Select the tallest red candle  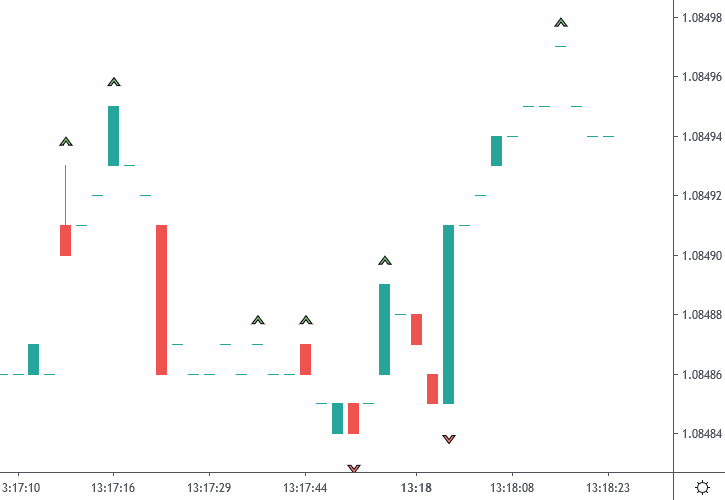[161, 299]
